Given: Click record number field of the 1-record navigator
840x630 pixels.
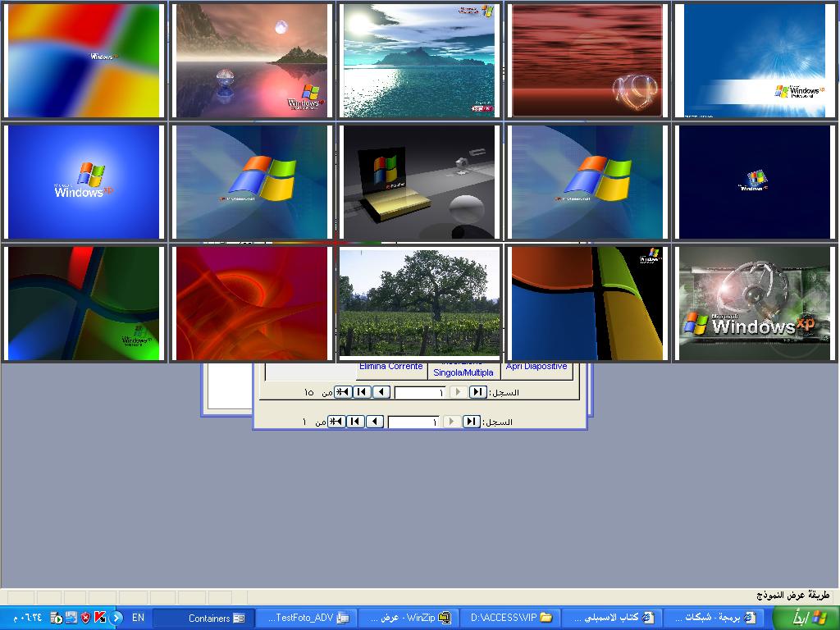Looking at the screenshot, I should (413, 422).
